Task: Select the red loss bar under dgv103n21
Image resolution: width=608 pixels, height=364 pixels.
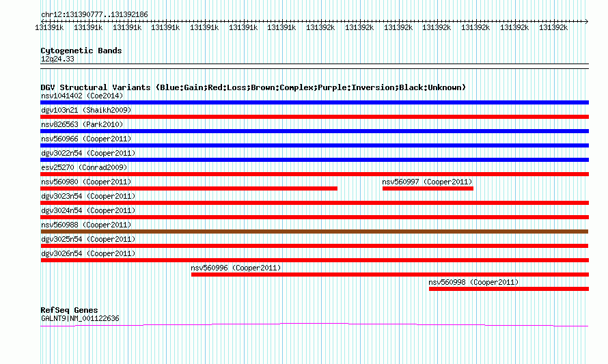Action: (314, 117)
